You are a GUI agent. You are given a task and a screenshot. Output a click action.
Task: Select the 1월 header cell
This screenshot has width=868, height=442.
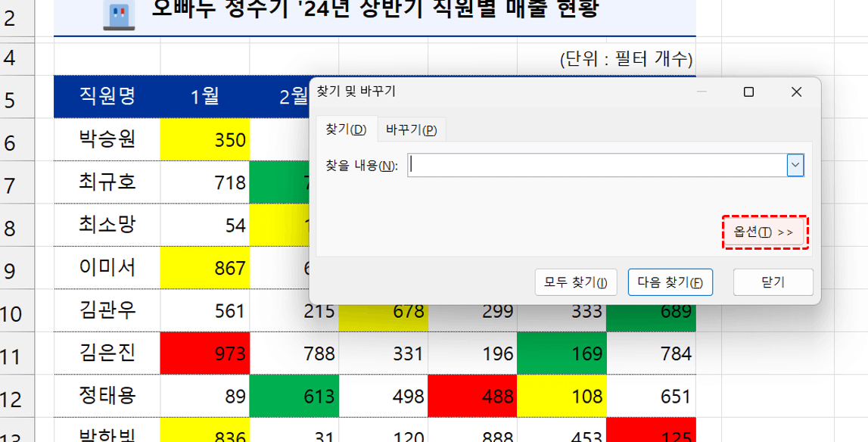coord(205,97)
